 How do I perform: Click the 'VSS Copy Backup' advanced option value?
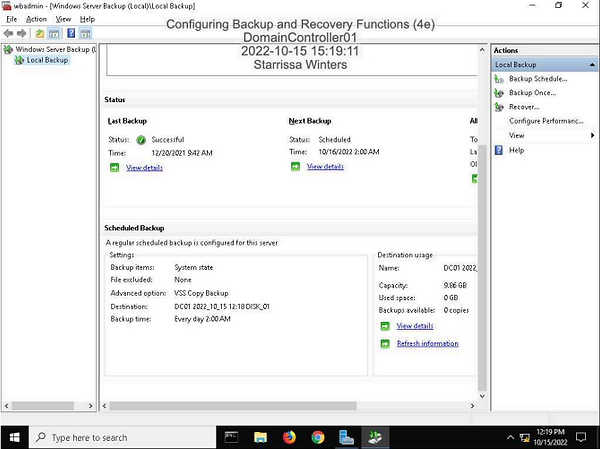201,293
